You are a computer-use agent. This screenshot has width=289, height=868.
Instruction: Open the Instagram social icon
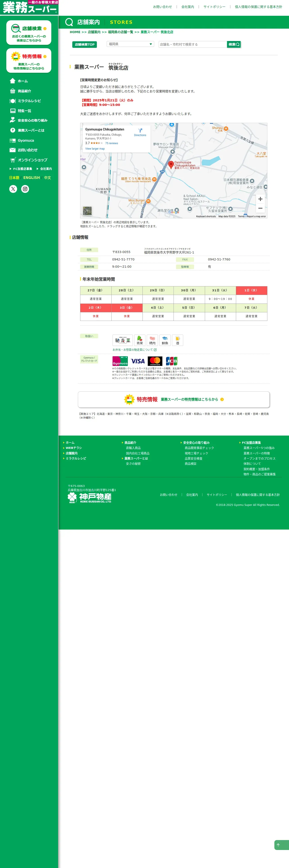point(25,189)
